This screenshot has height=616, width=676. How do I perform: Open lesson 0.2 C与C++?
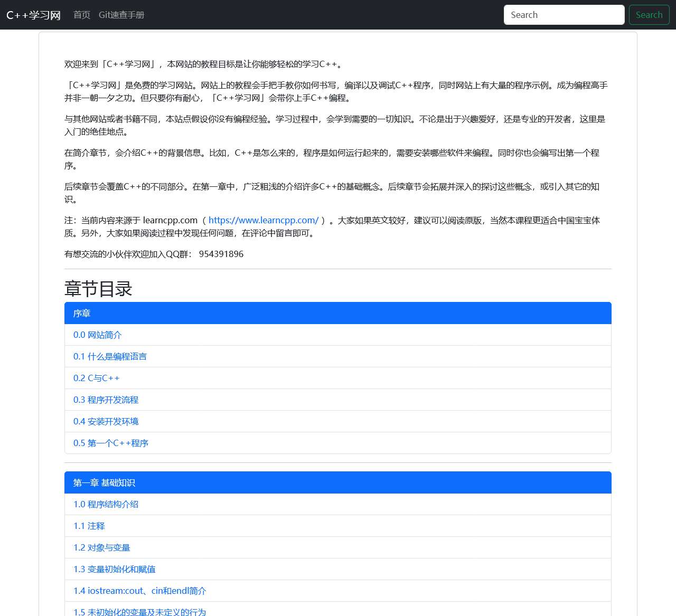96,378
